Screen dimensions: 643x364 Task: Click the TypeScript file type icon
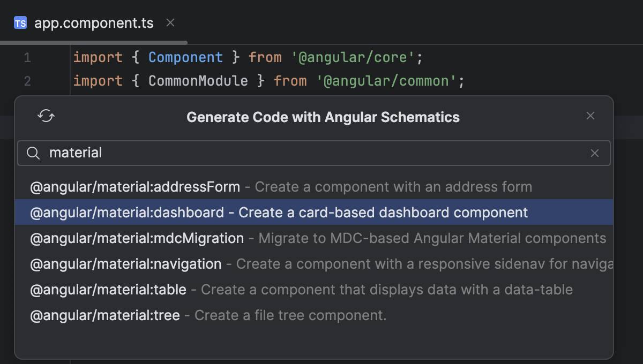click(x=20, y=22)
